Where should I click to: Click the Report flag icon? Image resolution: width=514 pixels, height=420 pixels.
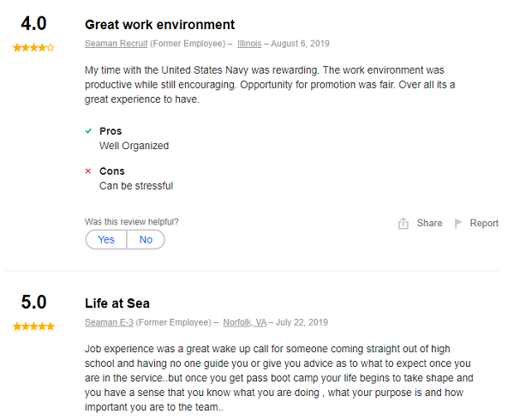[x=458, y=224]
